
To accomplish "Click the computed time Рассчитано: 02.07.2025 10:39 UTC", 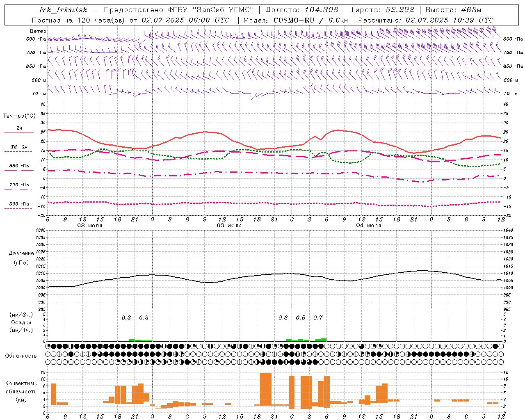I will (426, 20).
